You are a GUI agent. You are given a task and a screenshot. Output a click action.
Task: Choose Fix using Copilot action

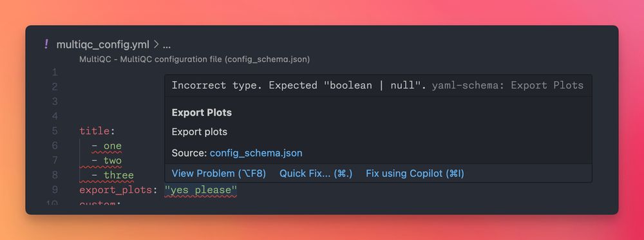tap(415, 174)
